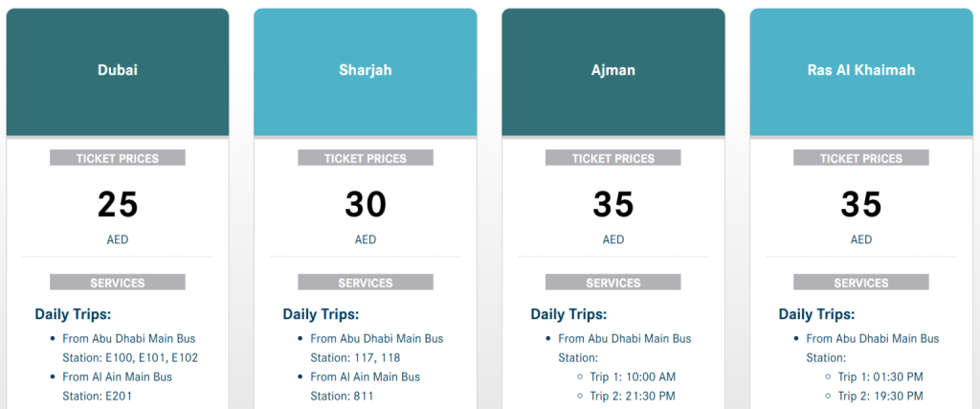The image size is (980, 409).
Task: Click Ticket Prices label under Ras Al Khaimah
Action: point(861,158)
